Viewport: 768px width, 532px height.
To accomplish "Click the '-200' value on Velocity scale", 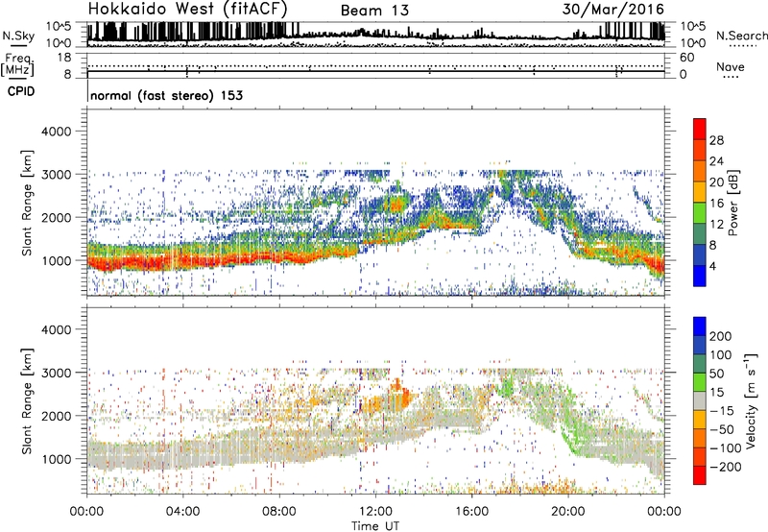I will [x=726, y=467].
